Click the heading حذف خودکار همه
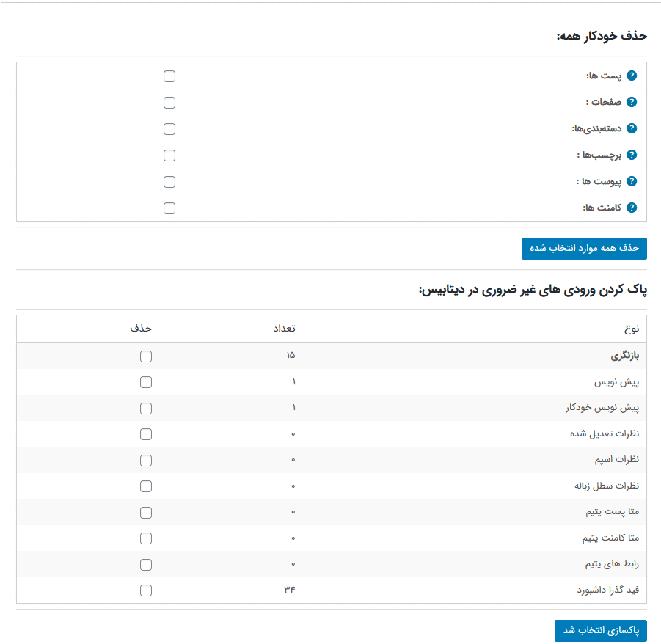 click(602, 36)
